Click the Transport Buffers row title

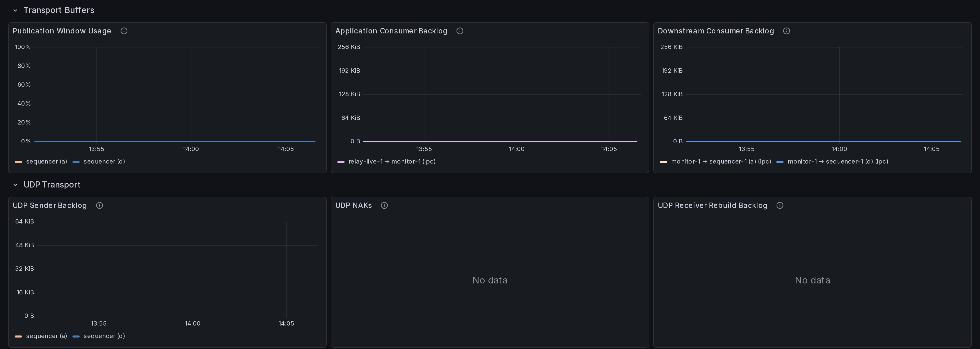coord(59,10)
